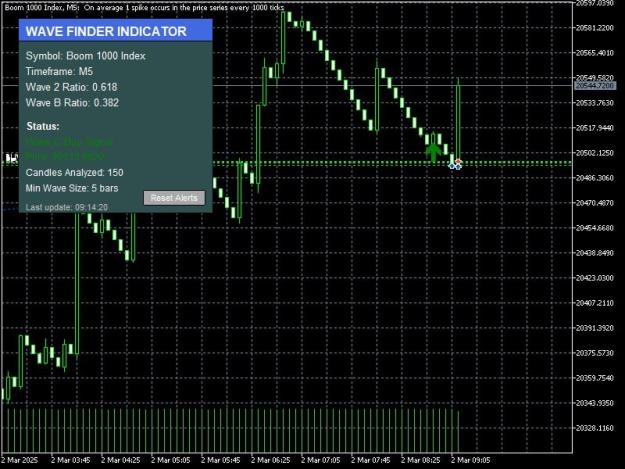
Task: Click the text "Timeframe: M5"
Action: click(x=59, y=71)
